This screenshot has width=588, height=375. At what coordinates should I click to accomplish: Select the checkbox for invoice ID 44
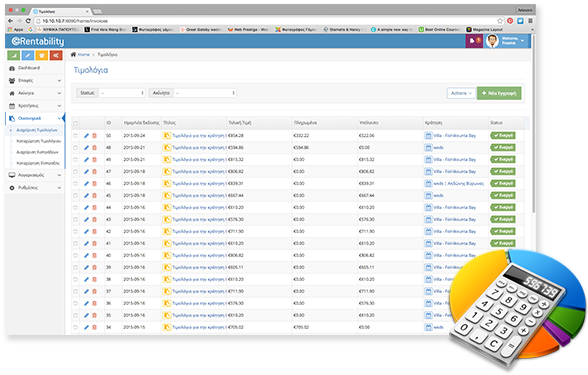pos(76,208)
